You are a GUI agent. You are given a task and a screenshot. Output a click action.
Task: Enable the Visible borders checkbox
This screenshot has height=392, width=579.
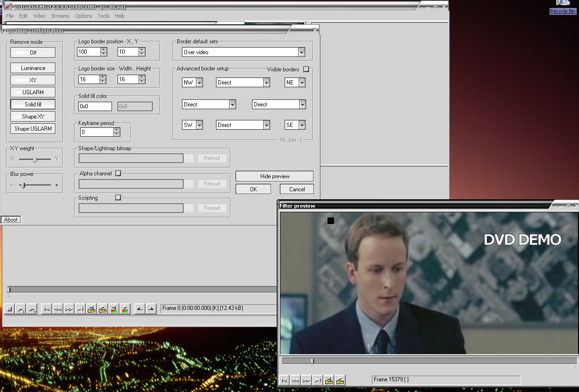pyautogui.click(x=306, y=69)
